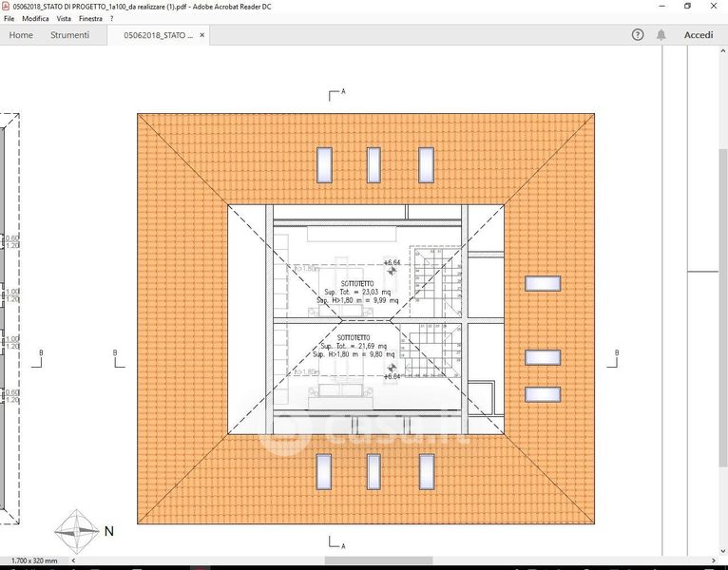Open the File menu
728x570 pixels.
coord(9,18)
